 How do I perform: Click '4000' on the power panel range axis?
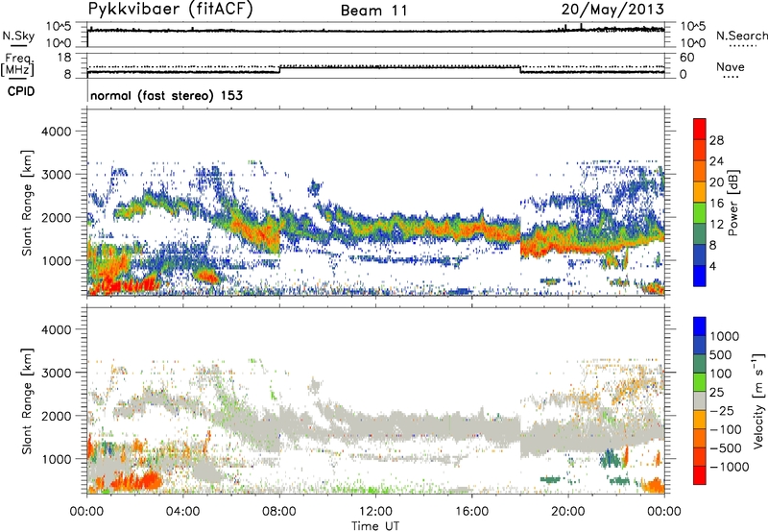tap(56, 132)
